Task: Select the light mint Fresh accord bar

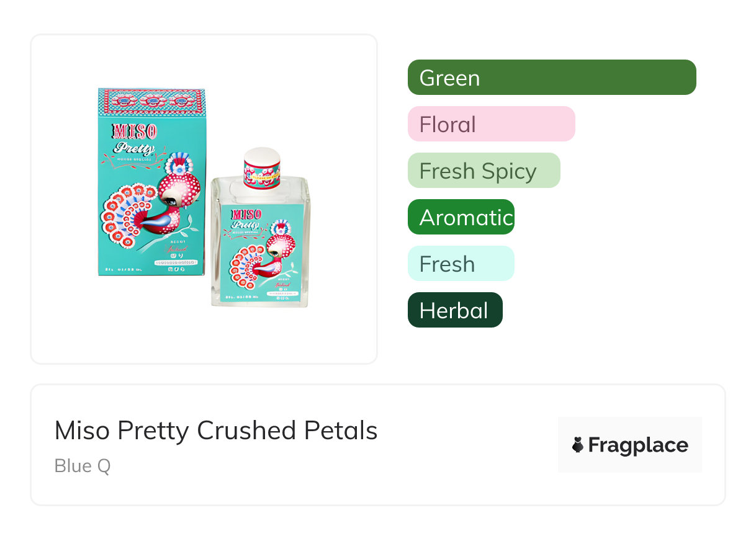Action: 461,264
